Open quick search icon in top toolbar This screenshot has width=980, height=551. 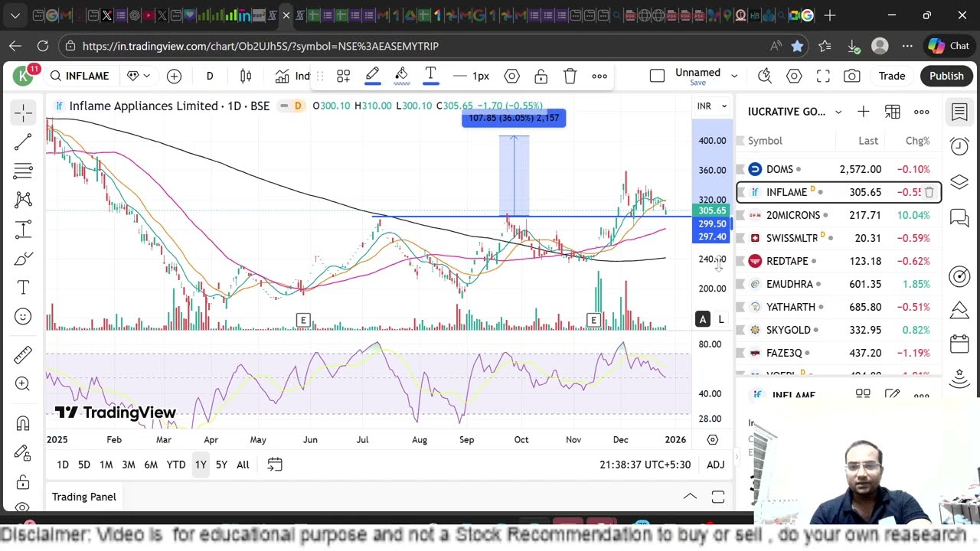point(764,76)
